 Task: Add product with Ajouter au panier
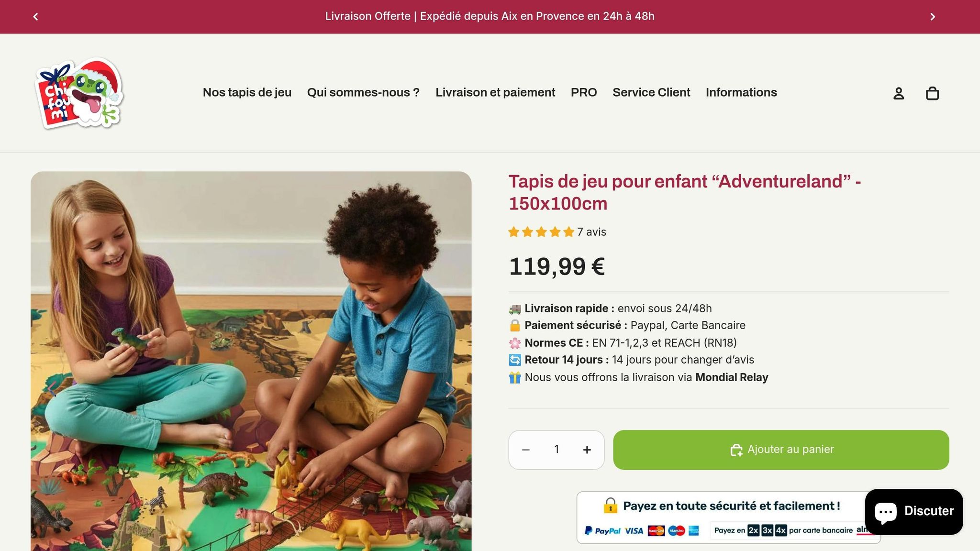coord(781,450)
